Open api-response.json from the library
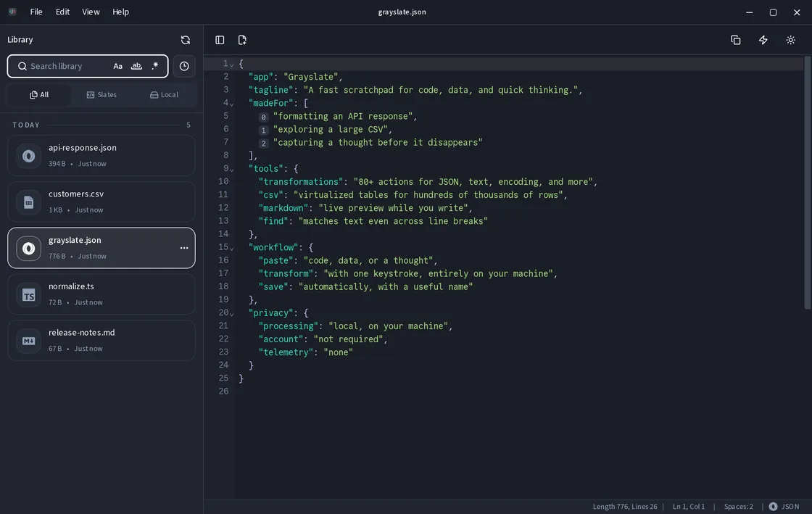This screenshot has width=812, height=514. coord(101,156)
